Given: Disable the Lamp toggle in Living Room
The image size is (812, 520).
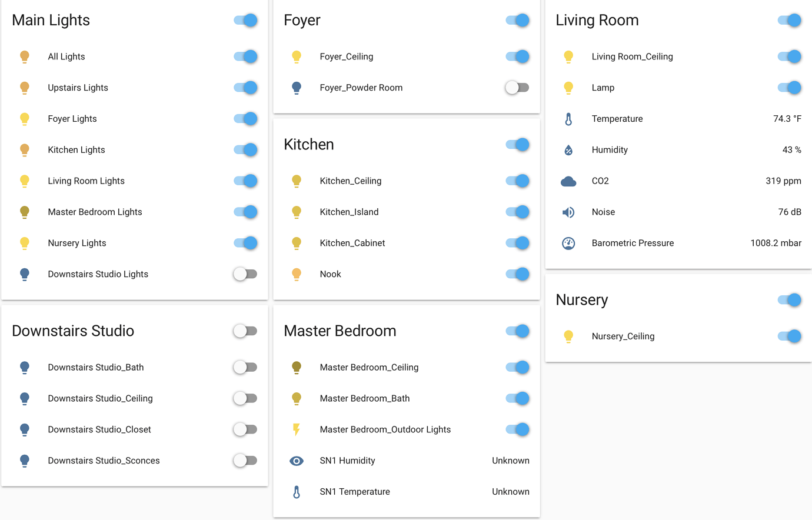Looking at the screenshot, I should pos(788,87).
